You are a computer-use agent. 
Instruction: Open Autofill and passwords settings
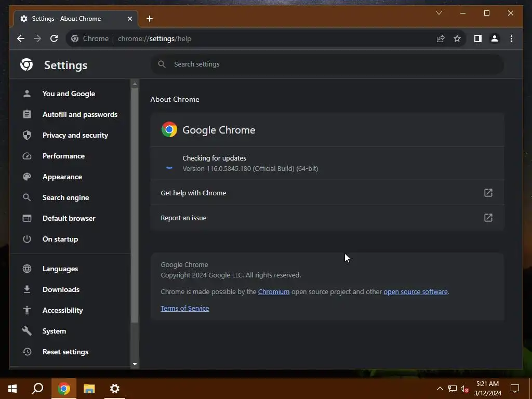tap(80, 114)
